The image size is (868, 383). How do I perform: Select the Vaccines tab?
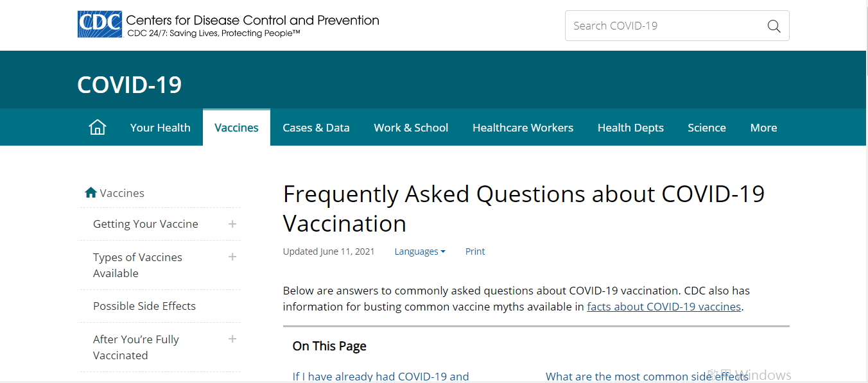[x=236, y=128]
